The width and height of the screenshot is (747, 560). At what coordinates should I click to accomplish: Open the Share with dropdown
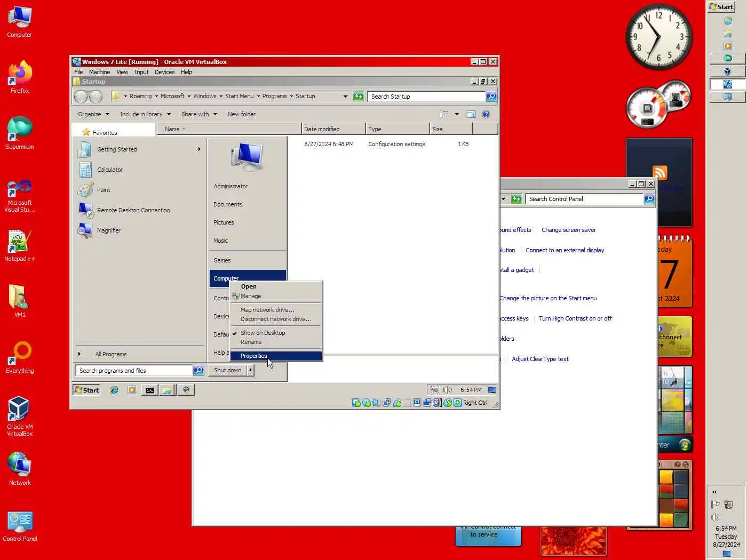(199, 114)
